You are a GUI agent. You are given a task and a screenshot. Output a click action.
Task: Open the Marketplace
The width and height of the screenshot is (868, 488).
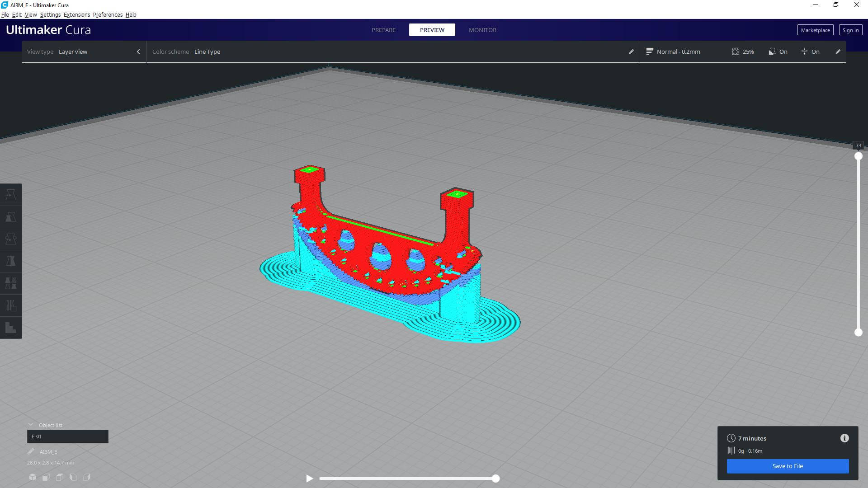pyautogui.click(x=815, y=30)
